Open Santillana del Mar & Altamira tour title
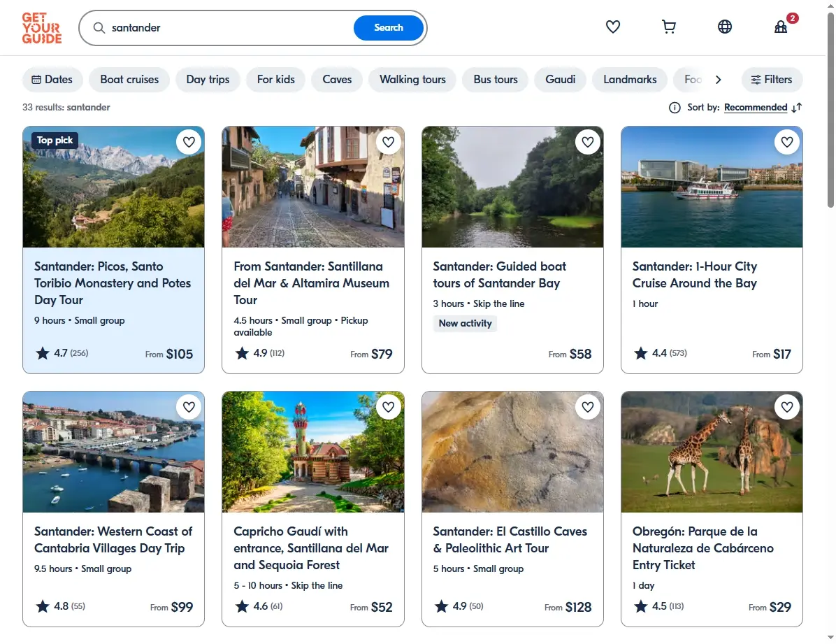The image size is (836, 644). 311,283
